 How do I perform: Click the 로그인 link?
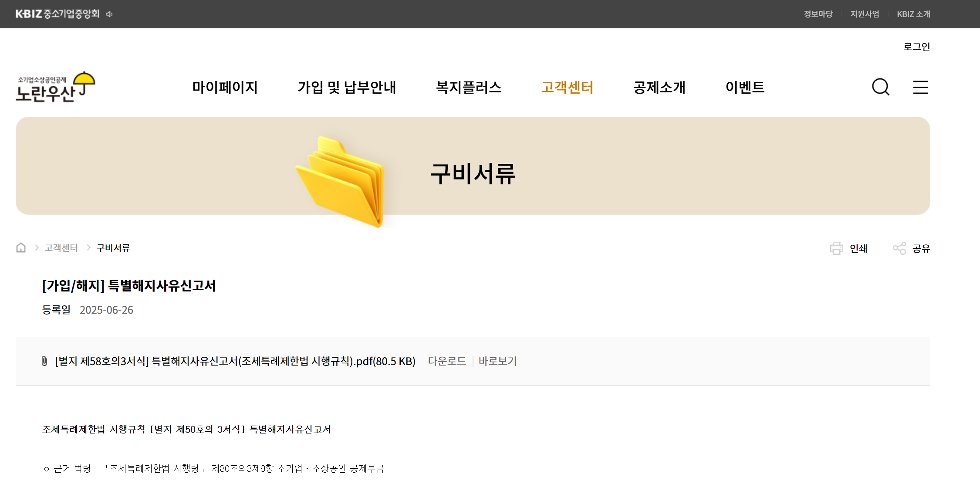point(916,47)
